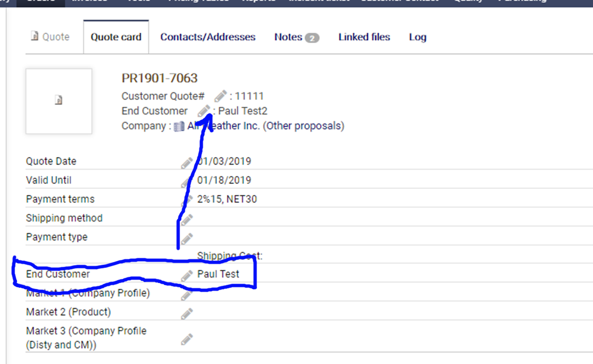The height and width of the screenshot is (364, 593).
Task: Click the company building icon
Action: coord(180,125)
